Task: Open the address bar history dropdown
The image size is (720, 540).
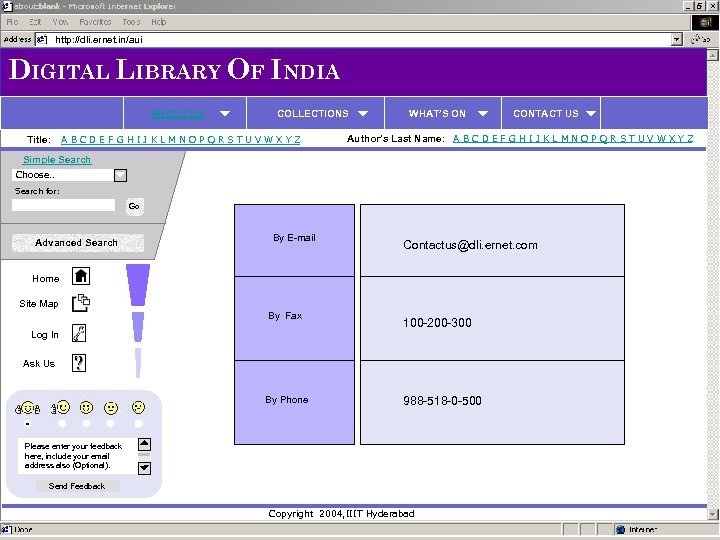Action: [x=676, y=39]
